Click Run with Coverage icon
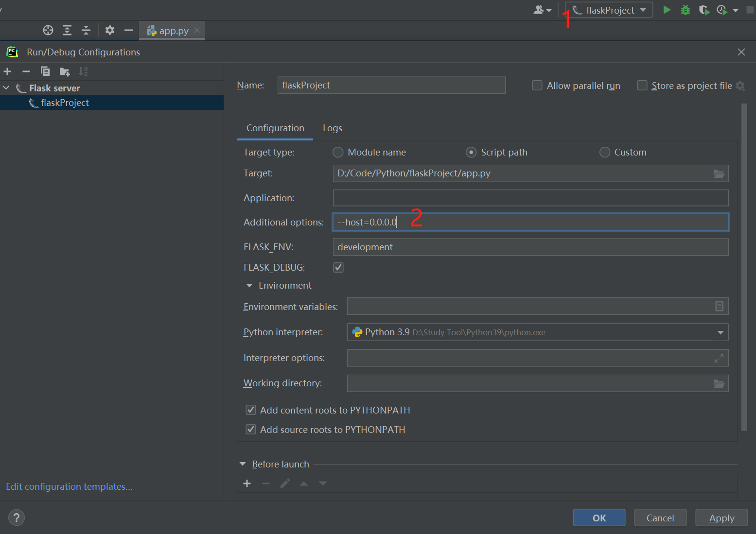 pos(703,10)
